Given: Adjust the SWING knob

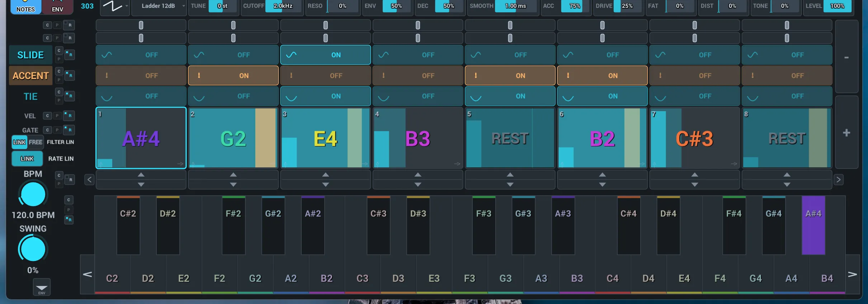Looking at the screenshot, I should pos(33,249).
